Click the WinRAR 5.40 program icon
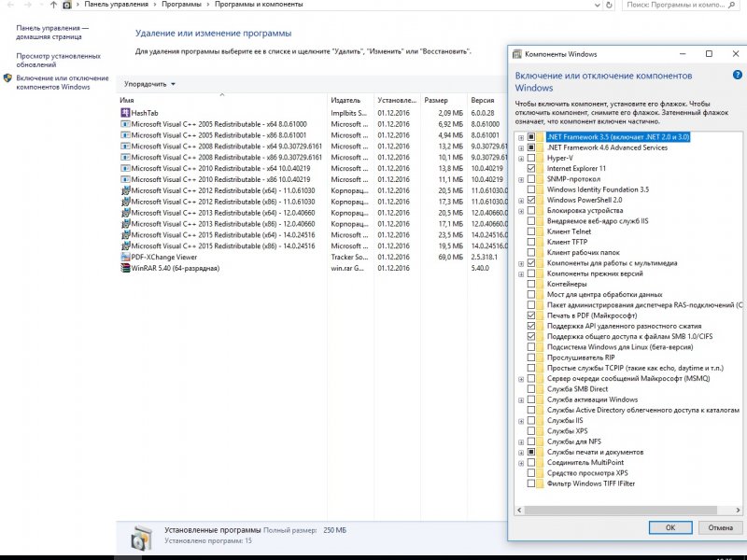Viewport: 747px width, 560px height. [x=125, y=268]
